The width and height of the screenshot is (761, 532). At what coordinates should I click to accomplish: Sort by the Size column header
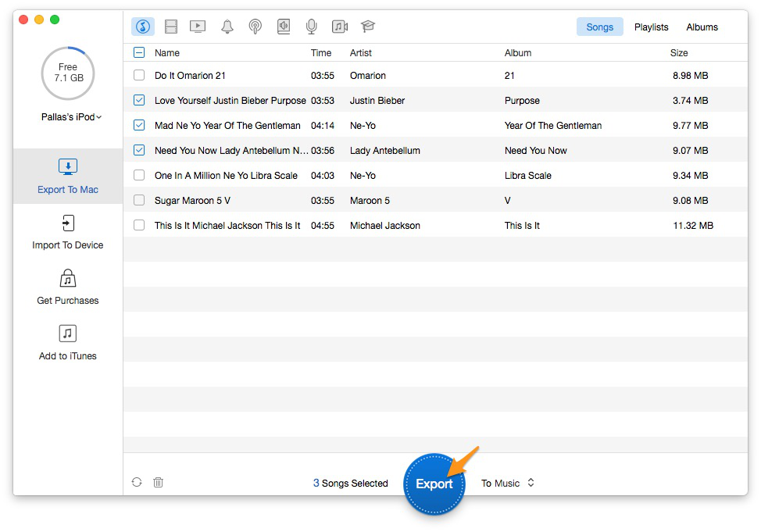[x=679, y=53]
